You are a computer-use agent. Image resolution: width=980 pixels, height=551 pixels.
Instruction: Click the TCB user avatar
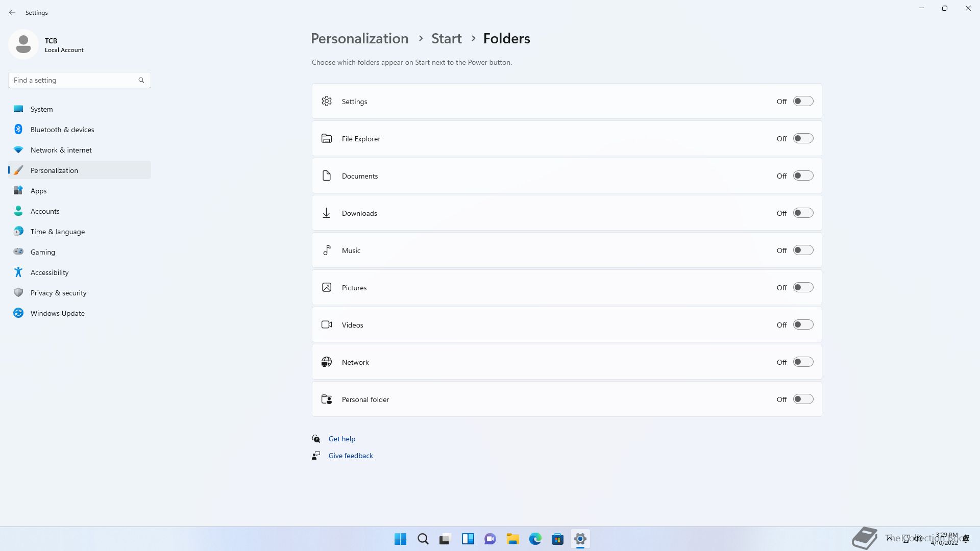point(23,44)
